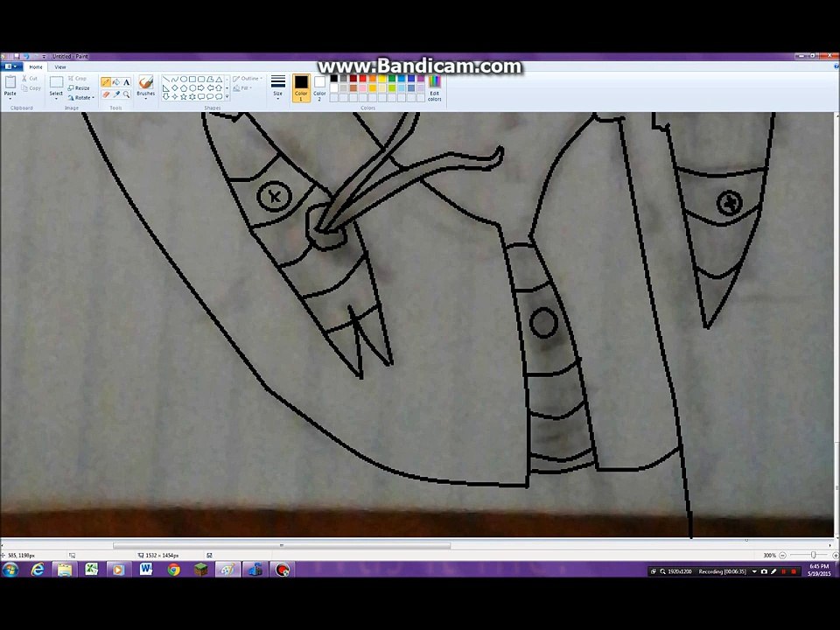The image size is (840, 630).
Task: Choose the Down arrow shape
Action: [x=166, y=96]
